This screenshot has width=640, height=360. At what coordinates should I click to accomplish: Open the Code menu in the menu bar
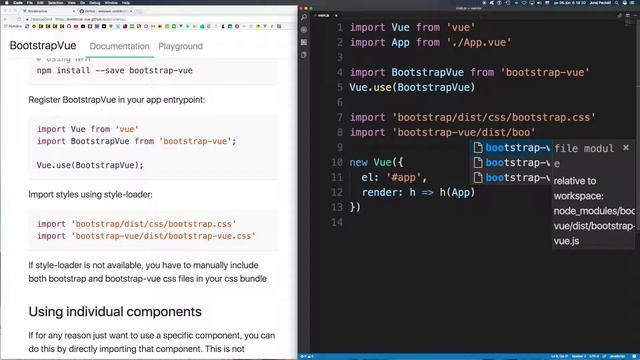(x=18, y=2)
